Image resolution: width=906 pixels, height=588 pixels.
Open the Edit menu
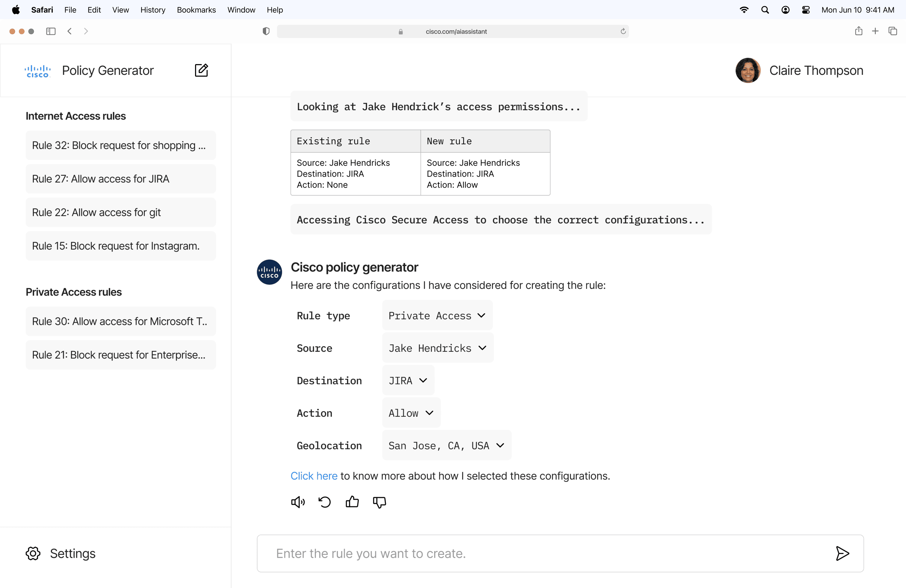(x=94, y=10)
